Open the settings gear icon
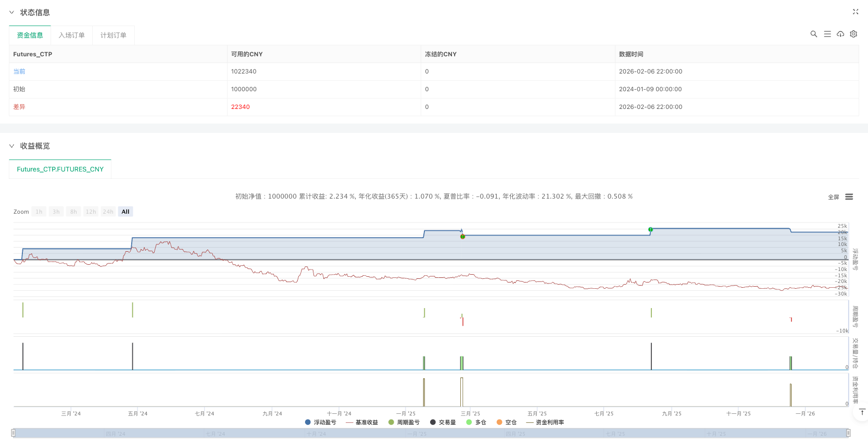The width and height of the screenshot is (868, 442). pos(853,34)
